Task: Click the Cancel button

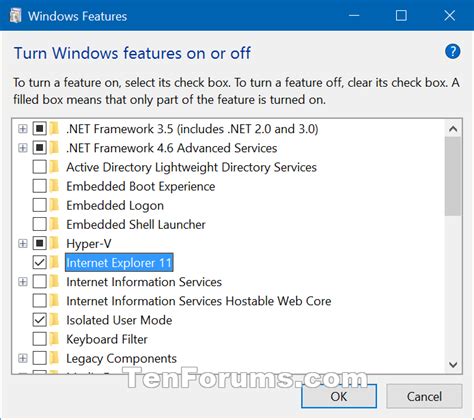Action: pos(424,396)
